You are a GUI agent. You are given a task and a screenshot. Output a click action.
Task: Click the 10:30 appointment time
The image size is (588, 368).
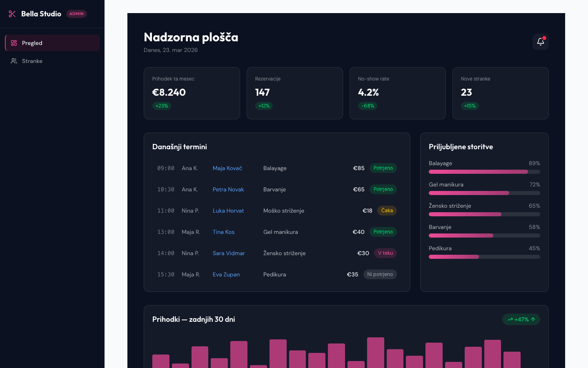point(166,189)
